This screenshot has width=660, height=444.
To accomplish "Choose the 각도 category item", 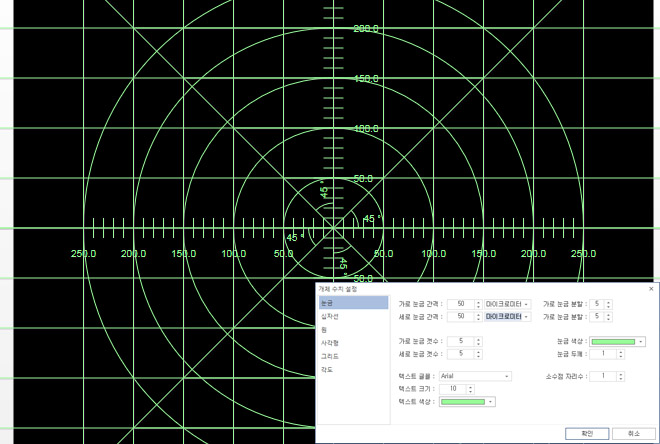I will coord(353,370).
